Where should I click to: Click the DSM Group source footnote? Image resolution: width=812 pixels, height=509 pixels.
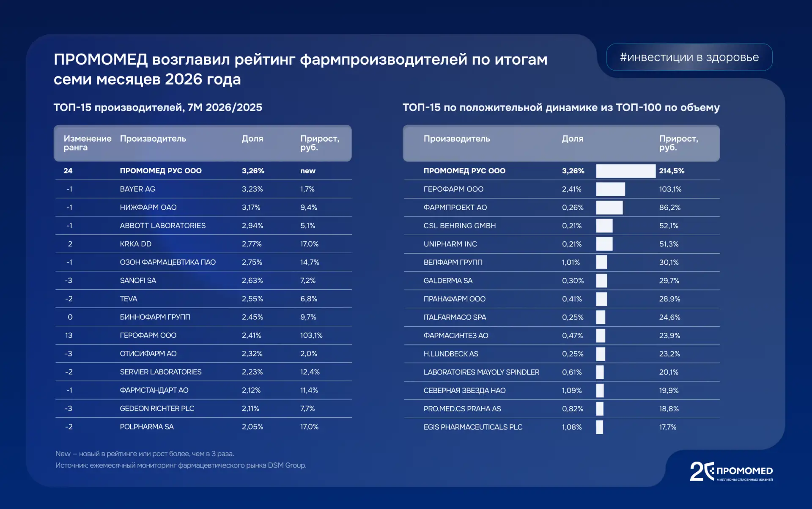coord(181,465)
